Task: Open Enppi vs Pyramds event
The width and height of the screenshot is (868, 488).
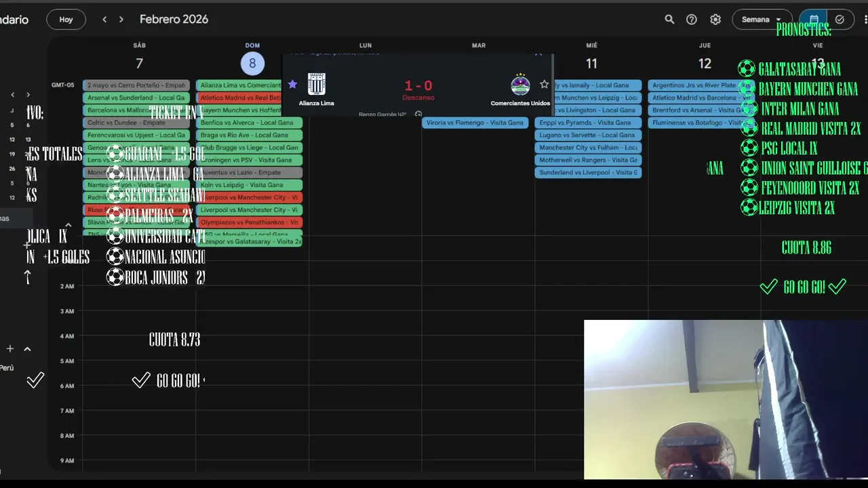Action: point(588,123)
